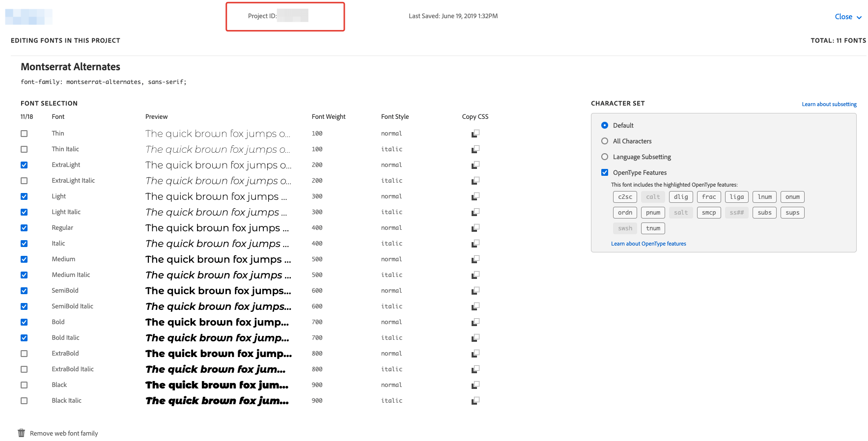Collapse the project with Close chevron
Viewport: 868px width, 441px height.
pyautogui.click(x=859, y=17)
